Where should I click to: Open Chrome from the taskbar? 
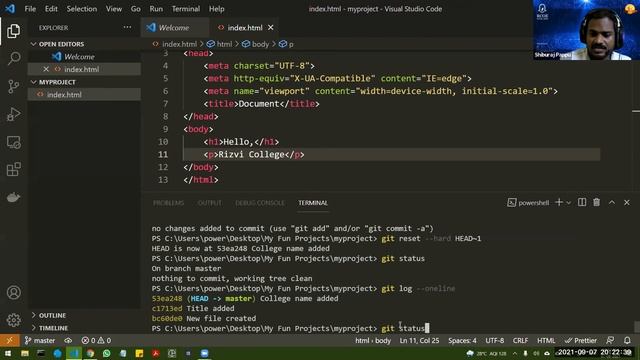click(90, 353)
